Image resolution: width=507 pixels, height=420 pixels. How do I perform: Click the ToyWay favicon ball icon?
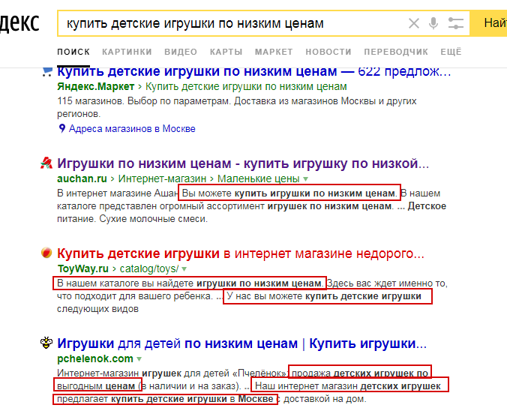pyautogui.click(x=46, y=253)
